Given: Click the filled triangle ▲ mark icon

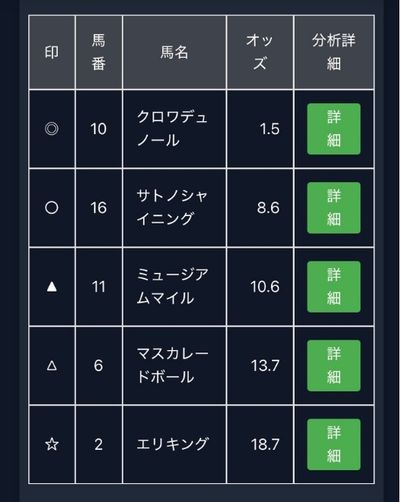Looking at the screenshot, I should 52,287.
